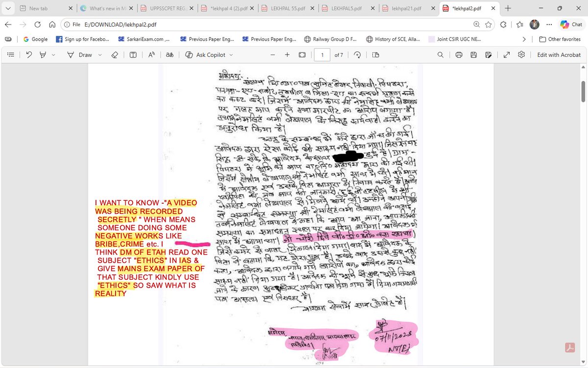The height and width of the screenshot is (368, 588).
Task: Open Find in PDF search icon
Action: coord(441,55)
